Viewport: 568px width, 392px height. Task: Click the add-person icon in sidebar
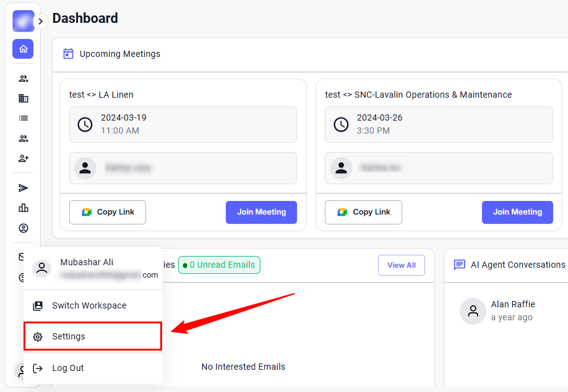click(x=24, y=158)
